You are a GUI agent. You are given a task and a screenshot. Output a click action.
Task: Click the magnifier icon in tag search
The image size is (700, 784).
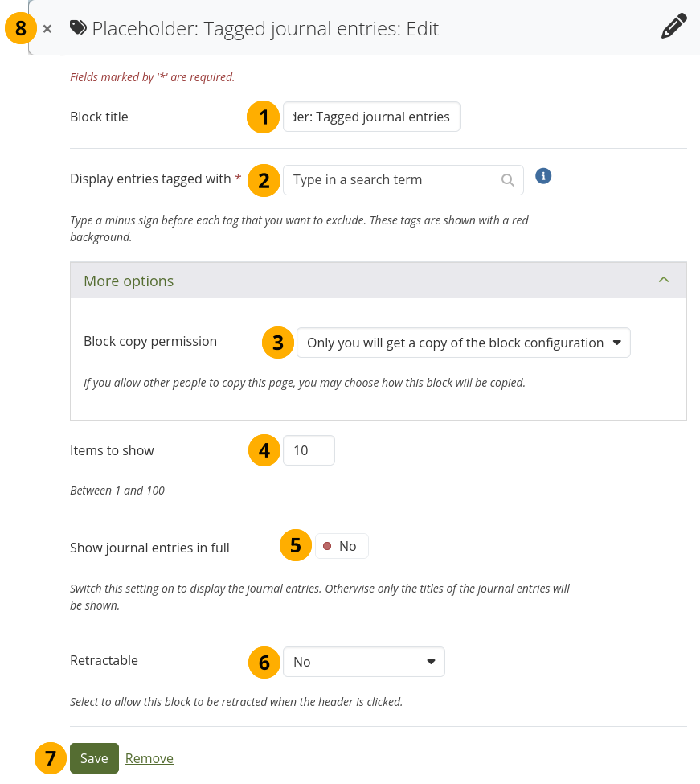[x=508, y=180]
